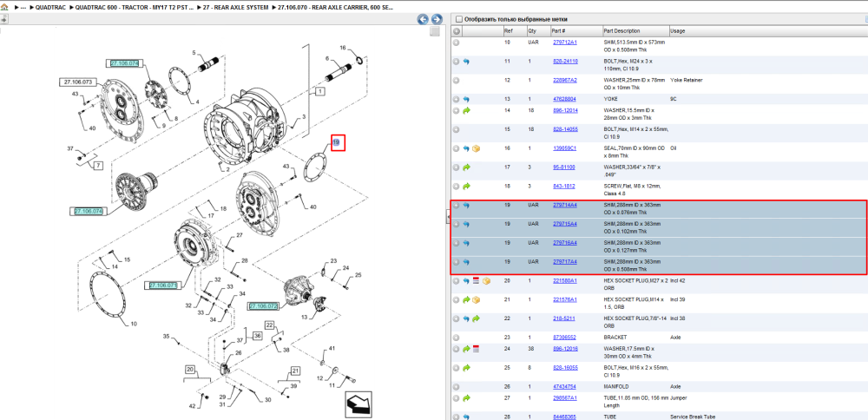Click the blue arrow icon for shim 279717A4

coord(466,262)
